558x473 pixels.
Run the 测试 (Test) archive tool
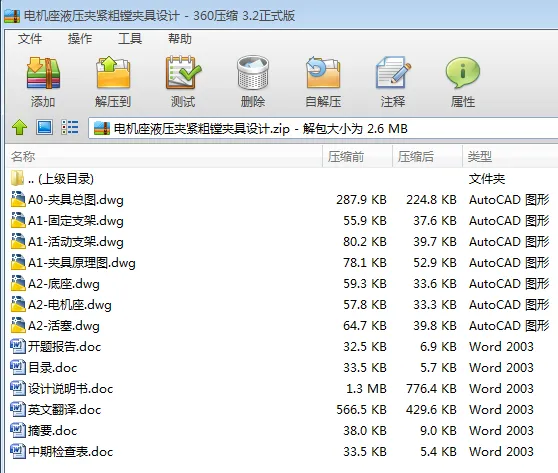click(x=183, y=73)
